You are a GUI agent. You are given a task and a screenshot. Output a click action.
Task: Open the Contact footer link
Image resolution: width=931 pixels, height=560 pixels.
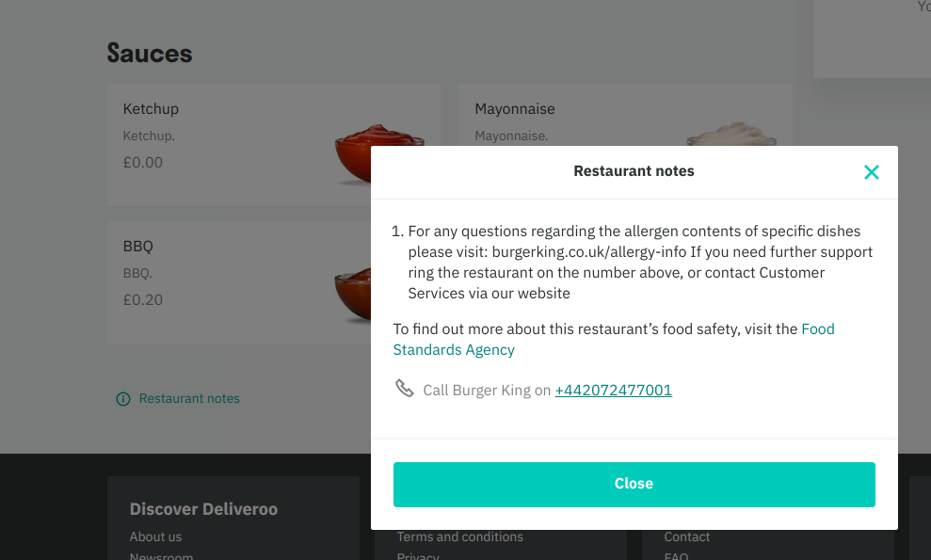(x=686, y=536)
